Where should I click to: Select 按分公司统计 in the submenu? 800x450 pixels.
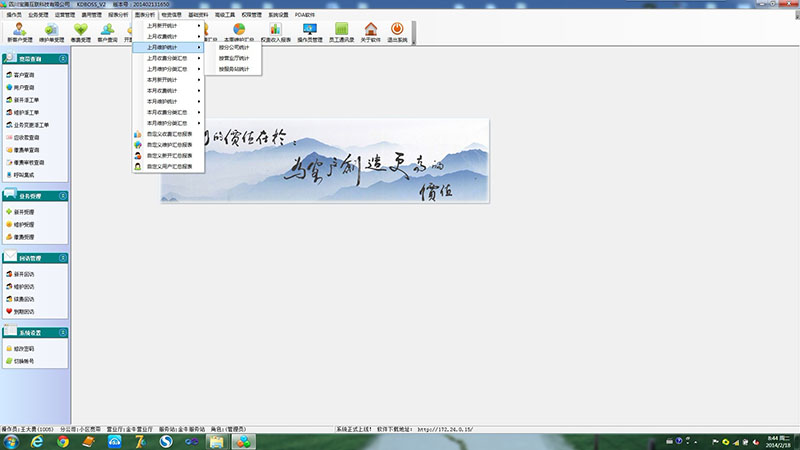234,47
